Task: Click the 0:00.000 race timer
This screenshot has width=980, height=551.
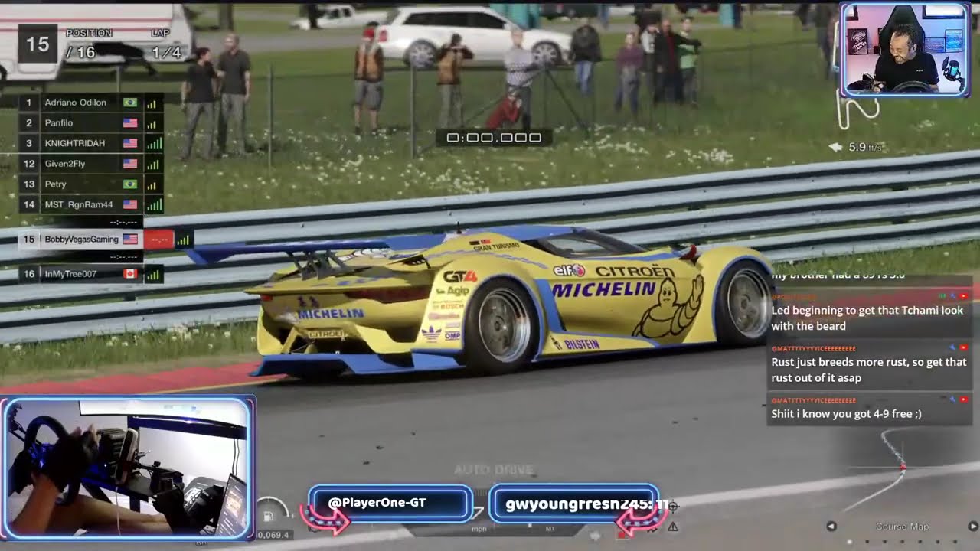Action: [x=494, y=138]
